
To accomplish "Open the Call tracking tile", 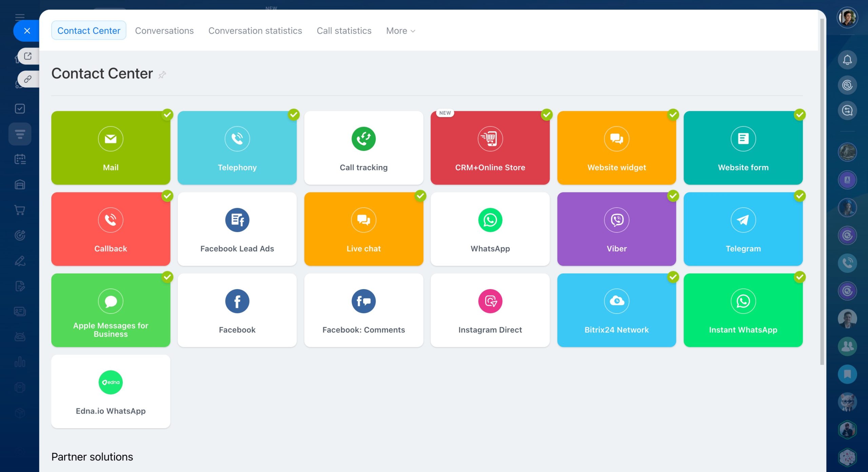I will (x=363, y=148).
